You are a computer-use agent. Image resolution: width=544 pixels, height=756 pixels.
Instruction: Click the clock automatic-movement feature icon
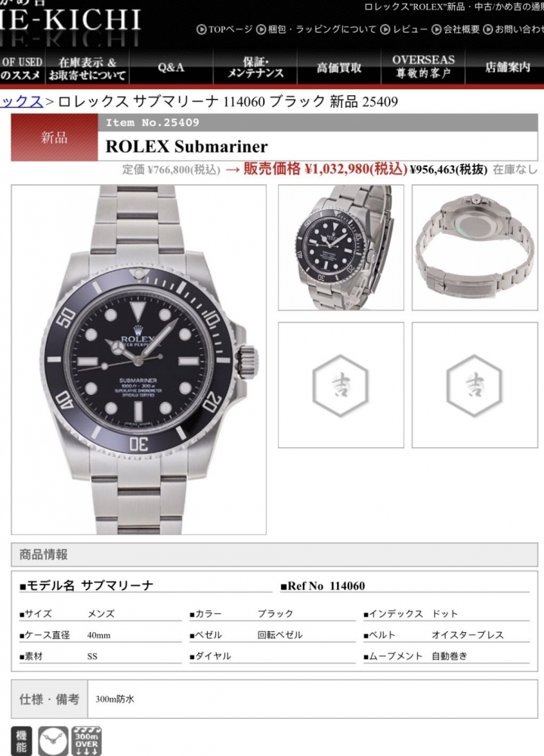53,741
